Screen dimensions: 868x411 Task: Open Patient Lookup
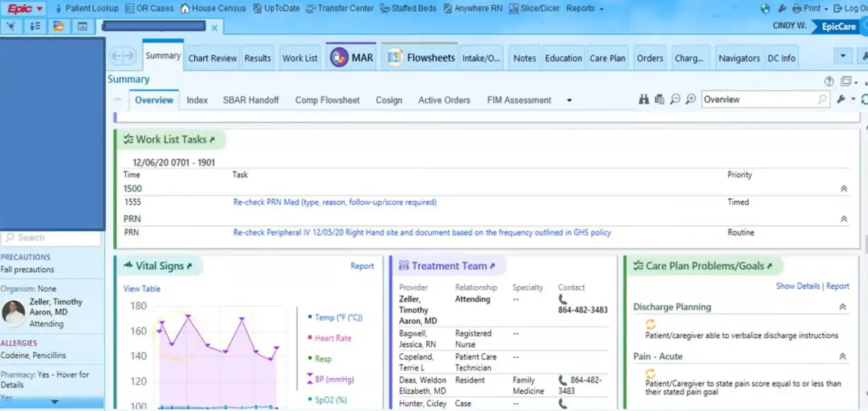87,9
